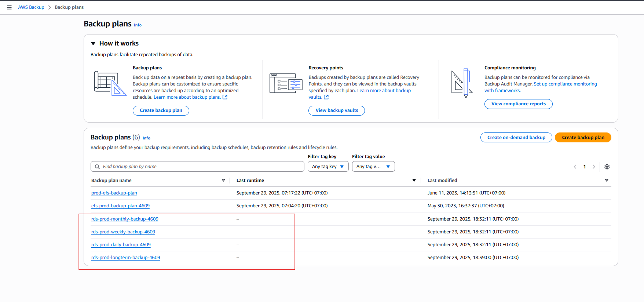Select page 1 in pagination
The height and width of the screenshot is (302, 644).
(x=585, y=167)
